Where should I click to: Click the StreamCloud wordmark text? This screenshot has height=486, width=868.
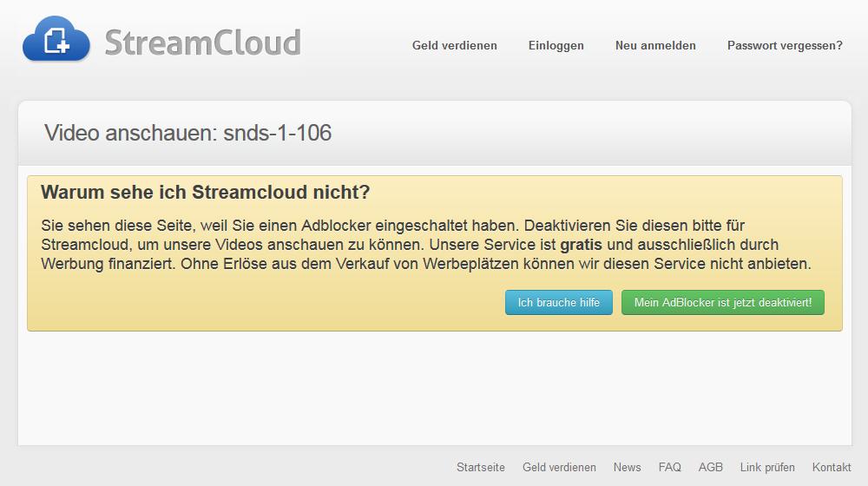pyautogui.click(x=202, y=43)
